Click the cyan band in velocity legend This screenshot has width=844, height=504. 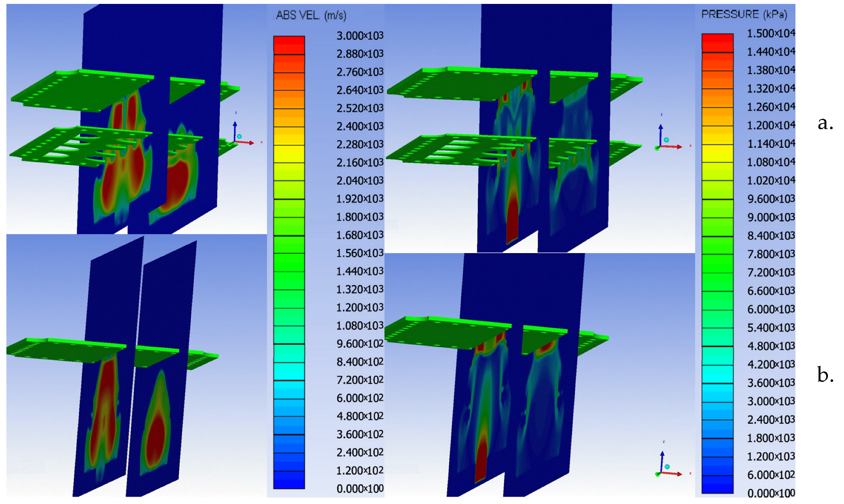point(289,371)
